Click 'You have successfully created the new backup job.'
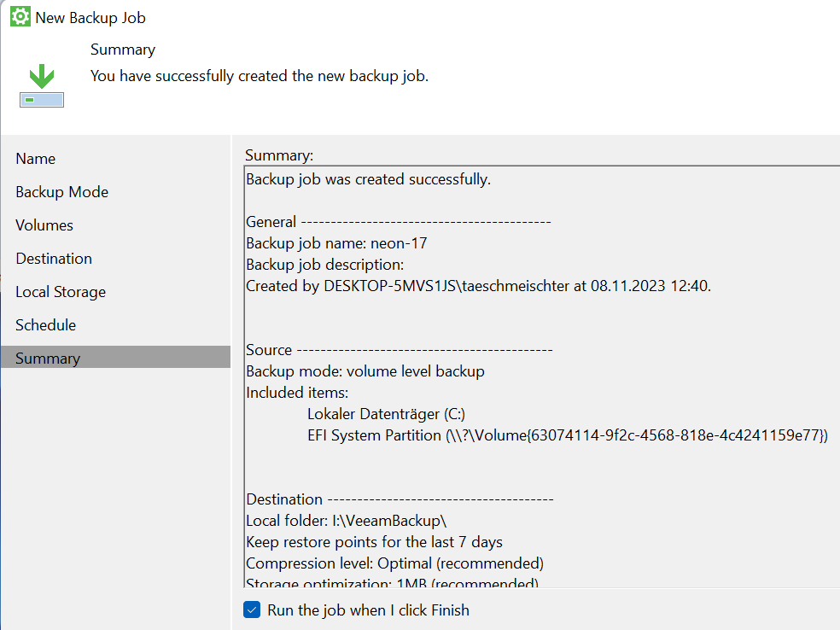The image size is (840, 630). [260, 76]
